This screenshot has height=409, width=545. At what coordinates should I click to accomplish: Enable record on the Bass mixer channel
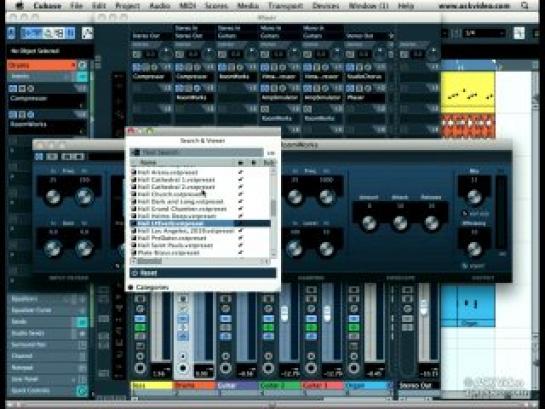[x=140, y=368]
